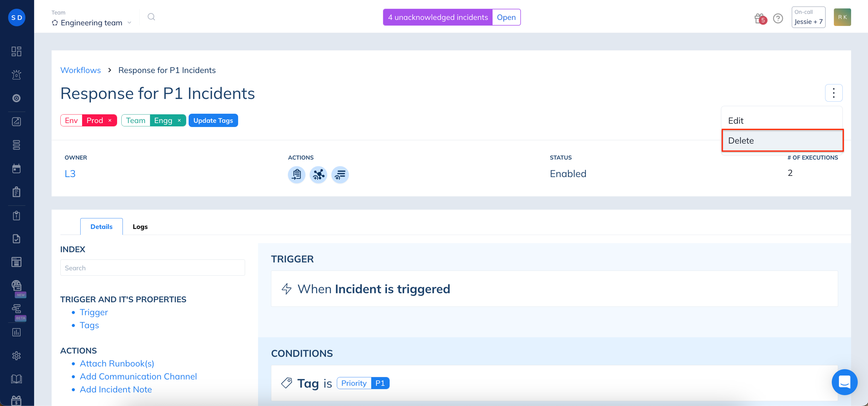Click the Add Incident Note action icon
Screen dimensions: 868x406
coord(340,174)
